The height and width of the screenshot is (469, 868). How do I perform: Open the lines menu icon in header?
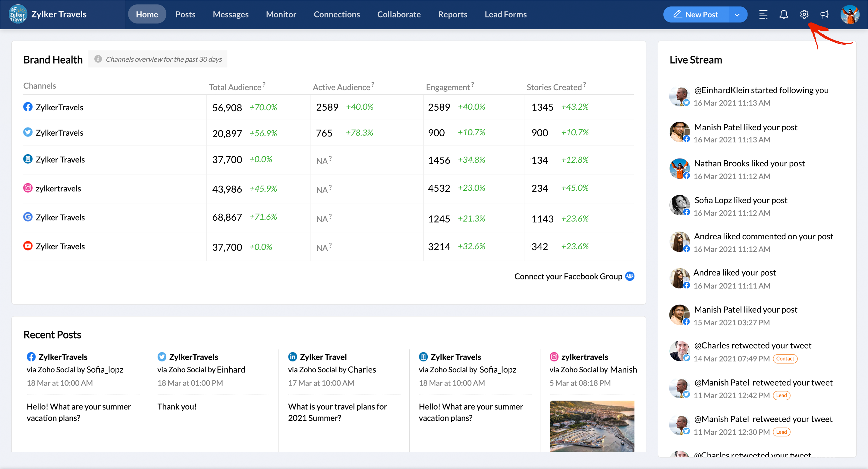pos(763,14)
